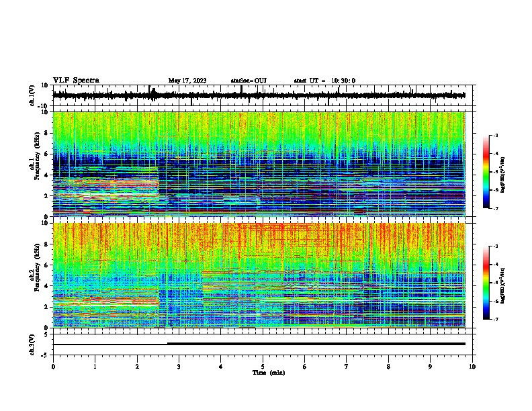Click time axis tick label "3"
This screenshot has width=532, height=411.
click(179, 367)
